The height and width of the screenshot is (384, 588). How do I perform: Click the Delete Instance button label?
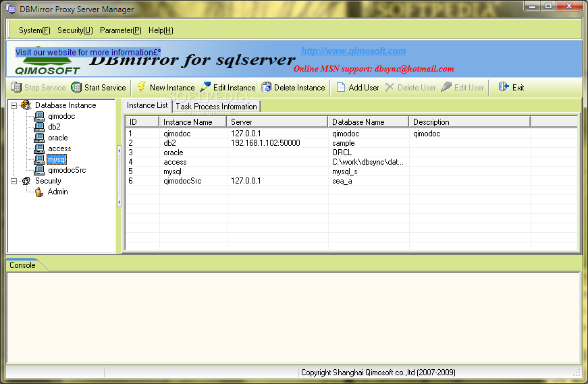coord(300,87)
